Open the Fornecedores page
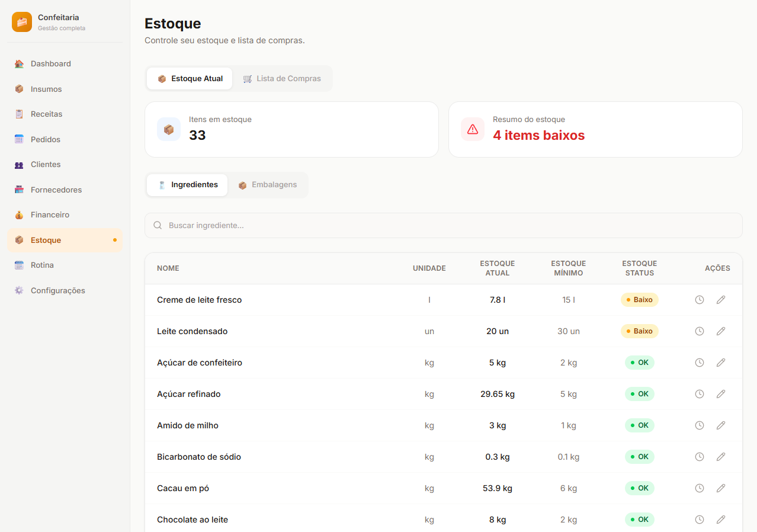 (56, 190)
